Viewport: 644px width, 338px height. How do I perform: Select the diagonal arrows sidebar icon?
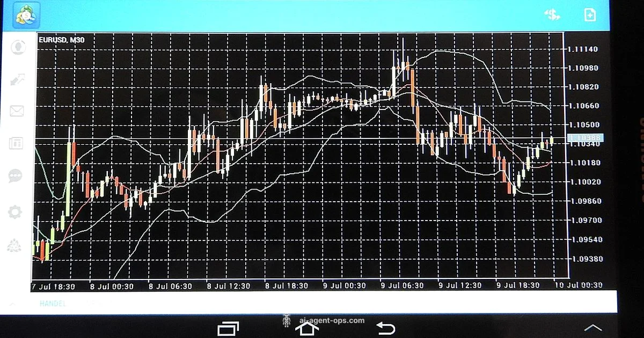point(17,79)
